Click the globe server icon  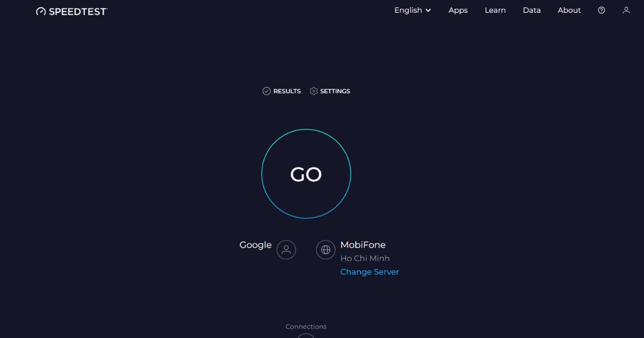[x=325, y=249]
